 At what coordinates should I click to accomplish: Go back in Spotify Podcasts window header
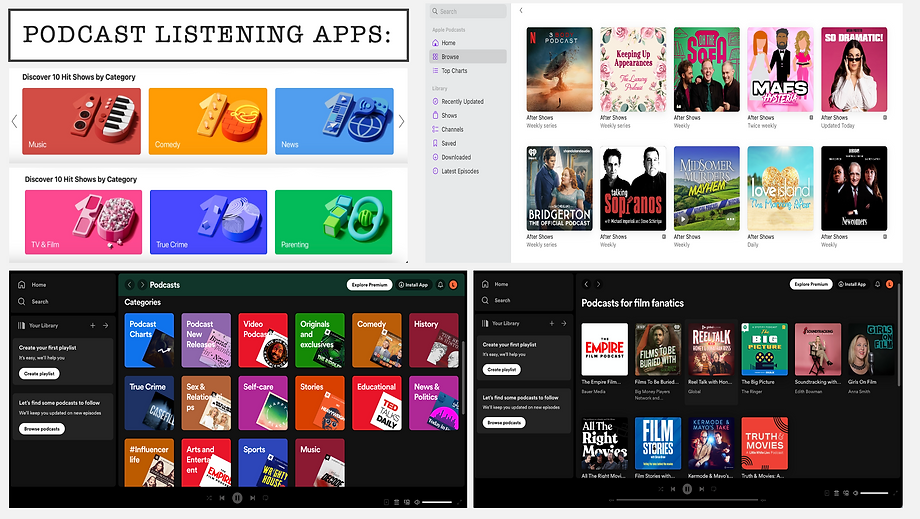point(130,285)
